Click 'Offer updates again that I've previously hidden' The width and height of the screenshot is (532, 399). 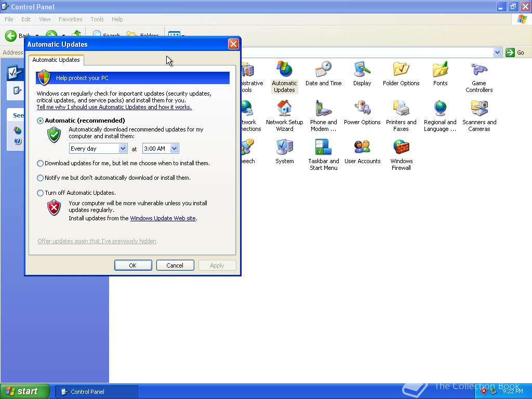[x=97, y=241]
